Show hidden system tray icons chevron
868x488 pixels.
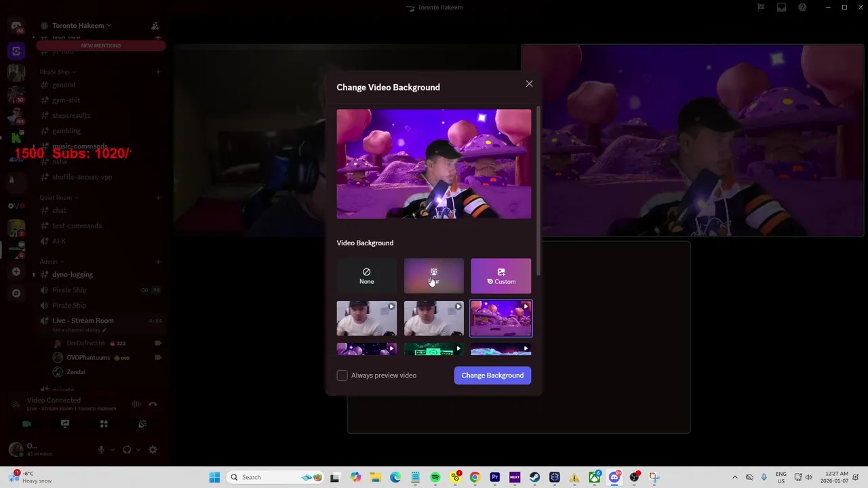click(734, 477)
